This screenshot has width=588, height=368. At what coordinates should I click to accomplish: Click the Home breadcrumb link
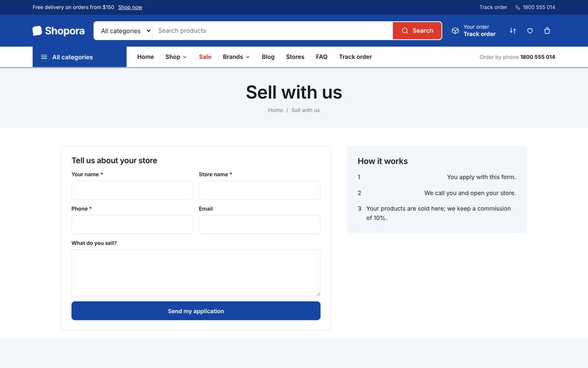pos(275,110)
